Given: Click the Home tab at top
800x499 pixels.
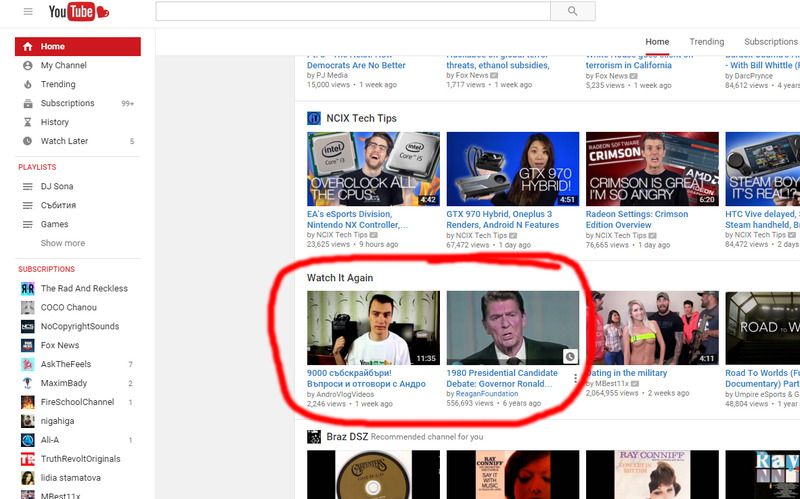Looking at the screenshot, I should click(657, 42).
